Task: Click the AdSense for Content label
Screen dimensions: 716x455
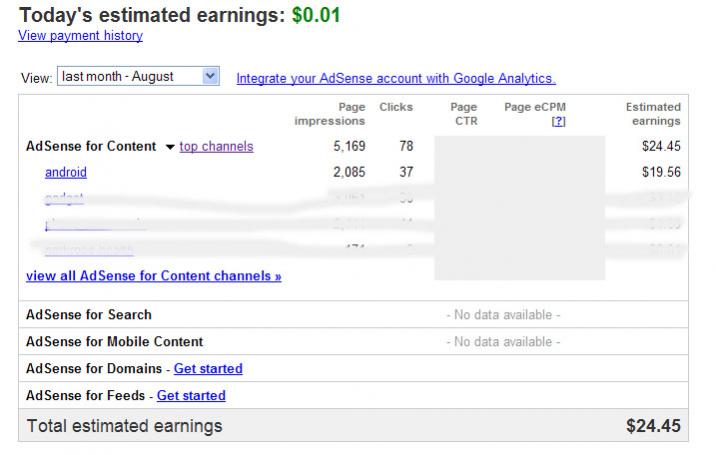Action: [90, 147]
